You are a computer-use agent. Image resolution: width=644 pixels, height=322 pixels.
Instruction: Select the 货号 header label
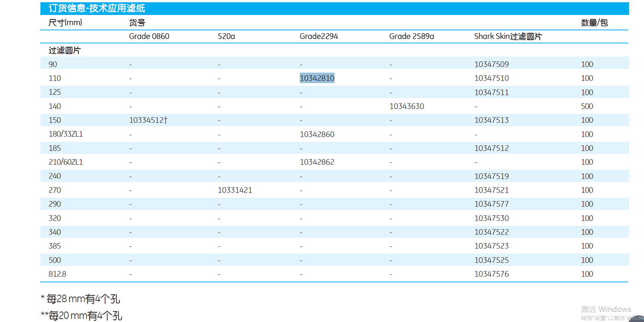click(137, 22)
